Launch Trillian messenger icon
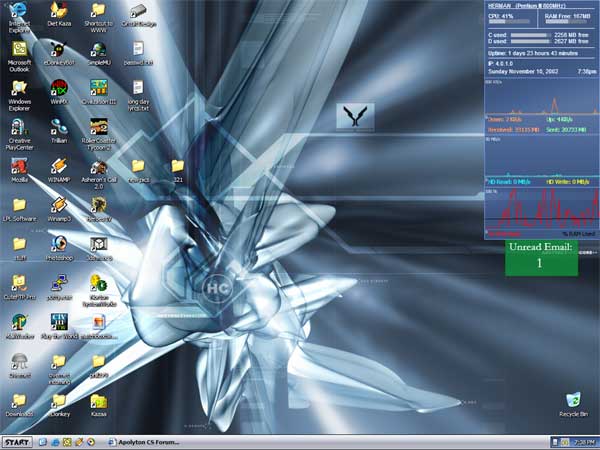This screenshot has height=450, width=600. [59, 127]
